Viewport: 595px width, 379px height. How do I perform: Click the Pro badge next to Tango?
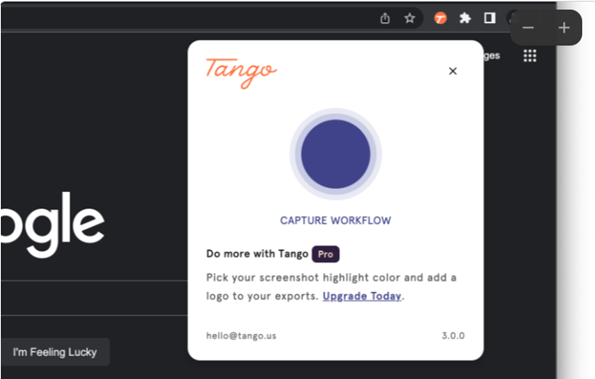(x=326, y=254)
